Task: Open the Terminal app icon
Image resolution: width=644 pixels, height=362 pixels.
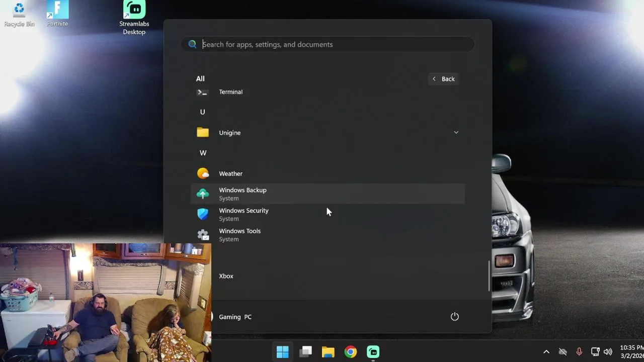Action: click(x=203, y=92)
